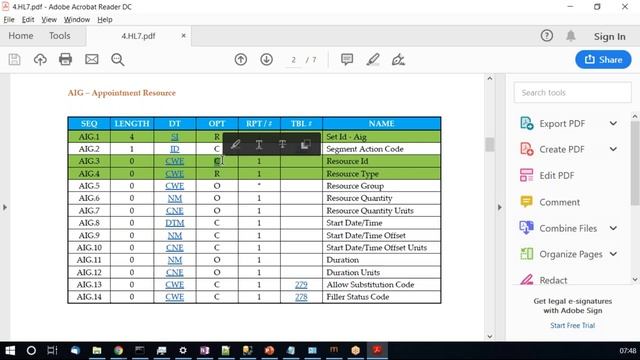Image resolution: width=640 pixels, height=360 pixels.
Task: Open the File menu
Action: 9,20
